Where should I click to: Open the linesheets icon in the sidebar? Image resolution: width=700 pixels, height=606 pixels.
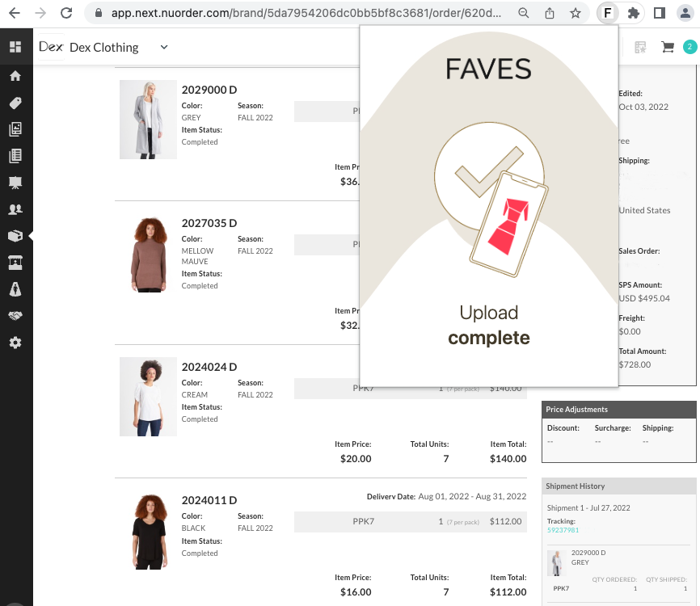coord(15,129)
